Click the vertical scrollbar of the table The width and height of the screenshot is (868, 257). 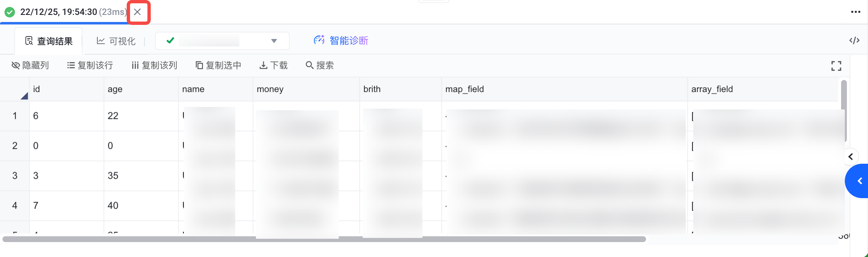coord(844,111)
